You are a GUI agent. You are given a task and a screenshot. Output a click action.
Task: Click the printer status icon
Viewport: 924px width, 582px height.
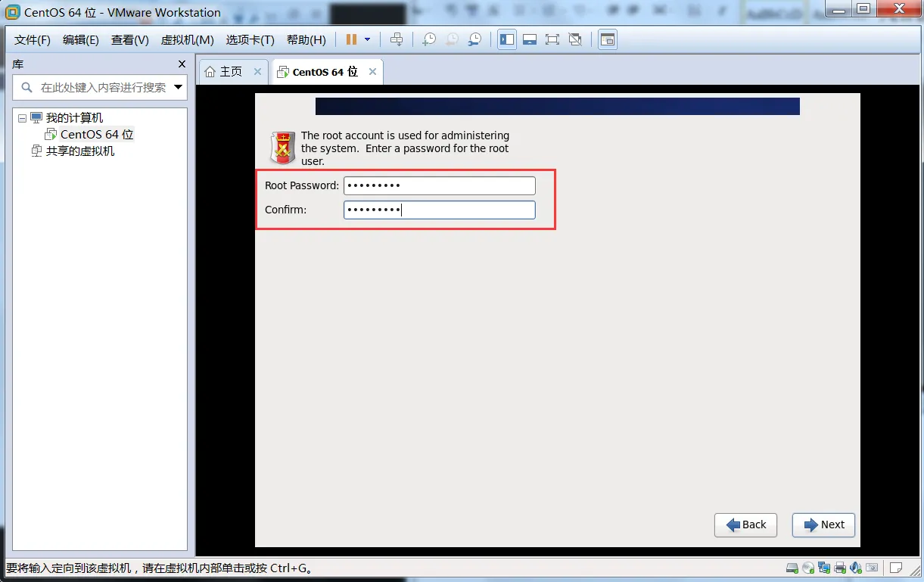coord(840,568)
